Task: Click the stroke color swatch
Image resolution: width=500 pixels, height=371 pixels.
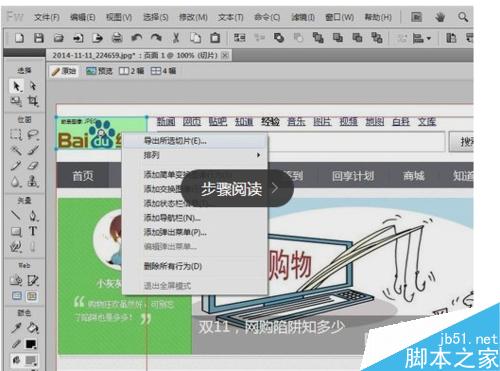Action: tap(31, 344)
